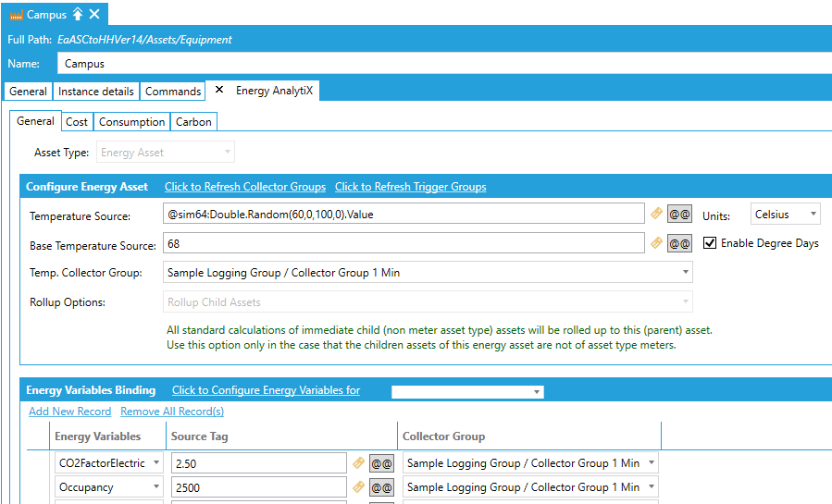Click tag browser icon for Base Temperature Source
The width and height of the screenshot is (832, 504).
pos(657,244)
